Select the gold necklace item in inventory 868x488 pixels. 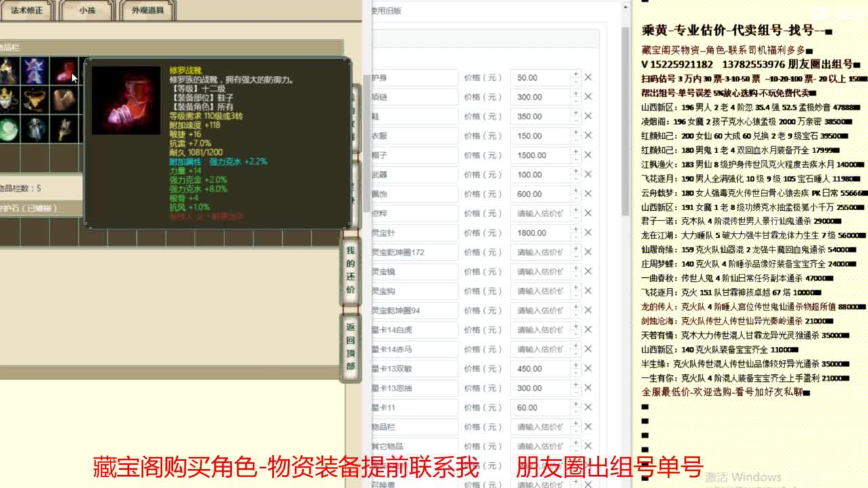34,100
